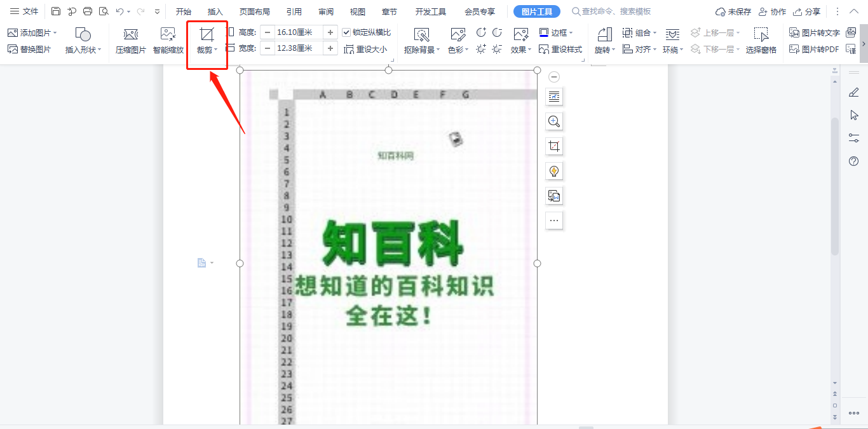Switch to the 开始 tab
The width and height of the screenshot is (868, 429).
(184, 11)
